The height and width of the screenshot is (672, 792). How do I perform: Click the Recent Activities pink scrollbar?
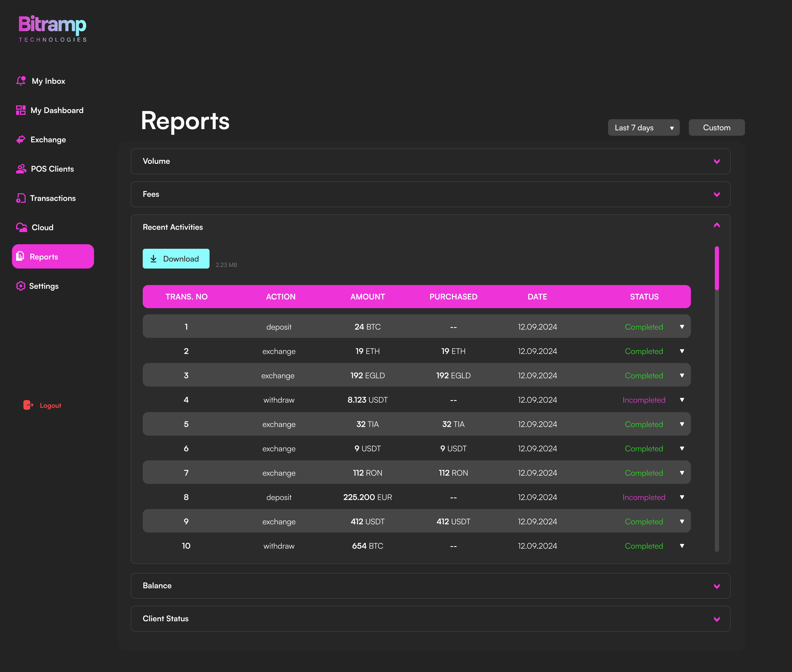click(x=717, y=268)
